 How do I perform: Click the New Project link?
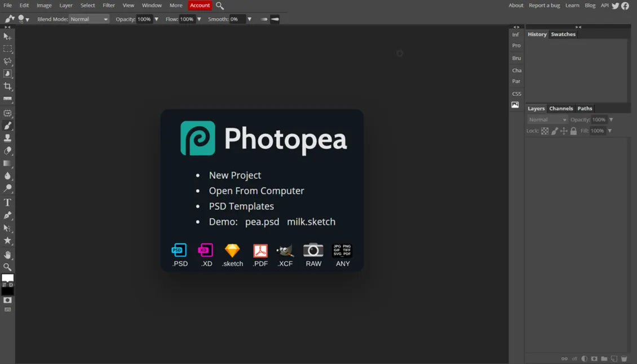click(x=235, y=175)
